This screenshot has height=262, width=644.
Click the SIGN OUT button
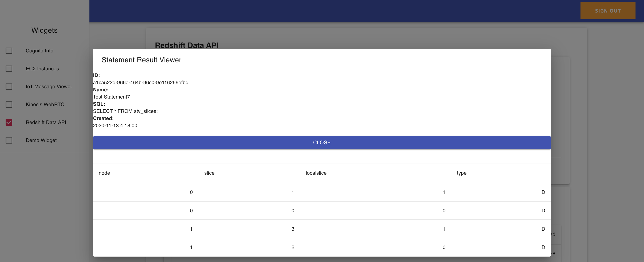608,11
